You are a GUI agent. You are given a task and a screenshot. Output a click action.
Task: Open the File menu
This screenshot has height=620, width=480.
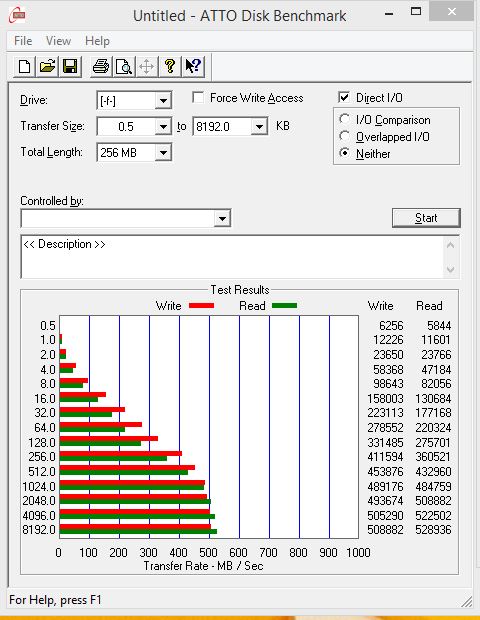pos(23,41)
